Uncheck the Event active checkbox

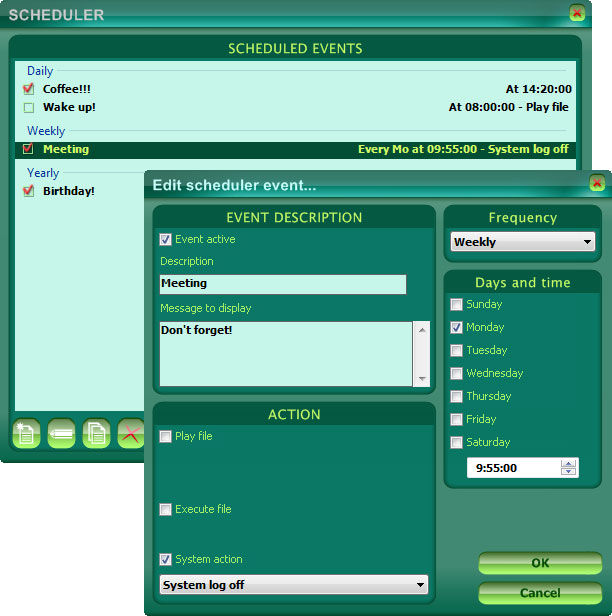coord(165,239)
